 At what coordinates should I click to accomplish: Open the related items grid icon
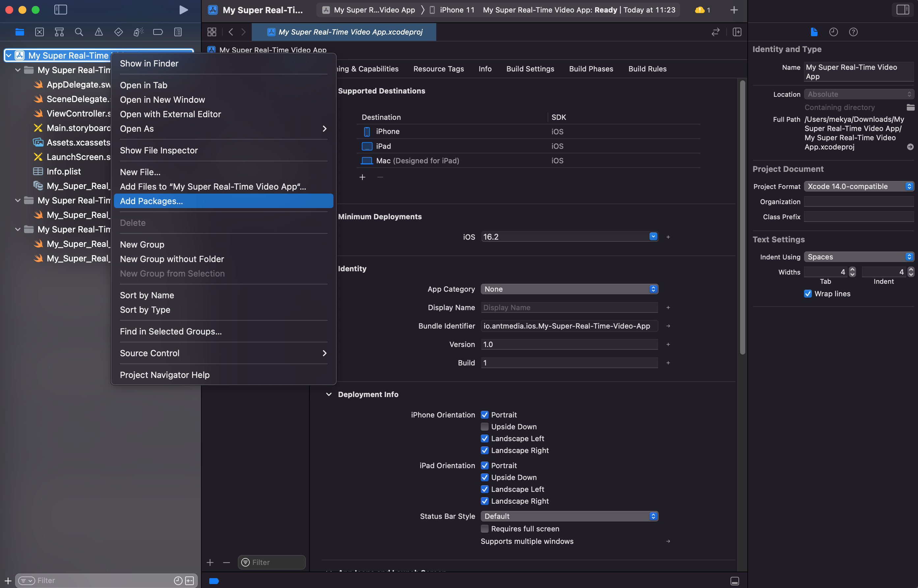point(212,32)
